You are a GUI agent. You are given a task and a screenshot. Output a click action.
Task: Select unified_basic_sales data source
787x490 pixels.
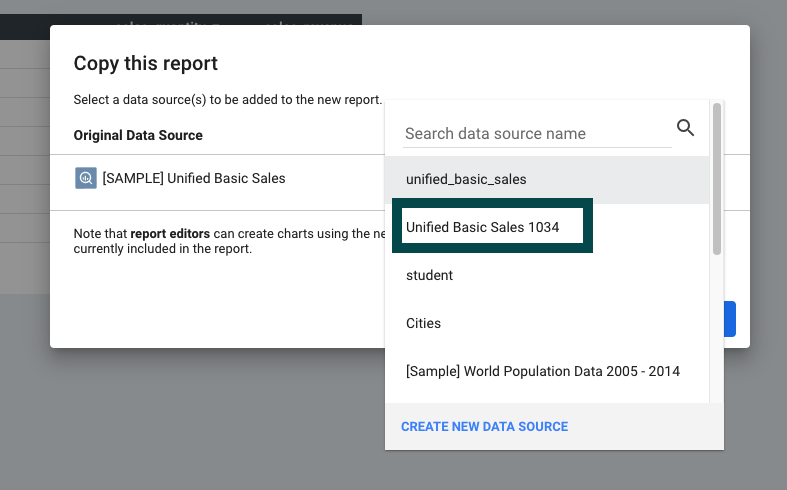(547, 179)
